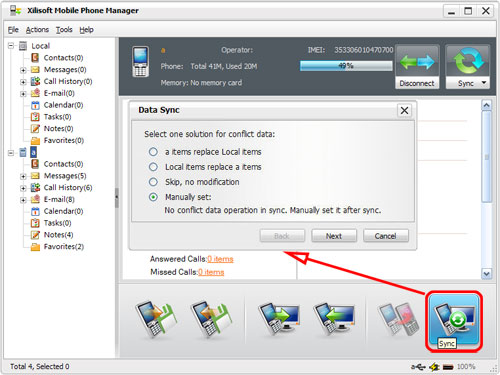The image size is (500, 375).
Task: Select Contacts(0) under the phone device node
Action: click(x=63, y=164)
